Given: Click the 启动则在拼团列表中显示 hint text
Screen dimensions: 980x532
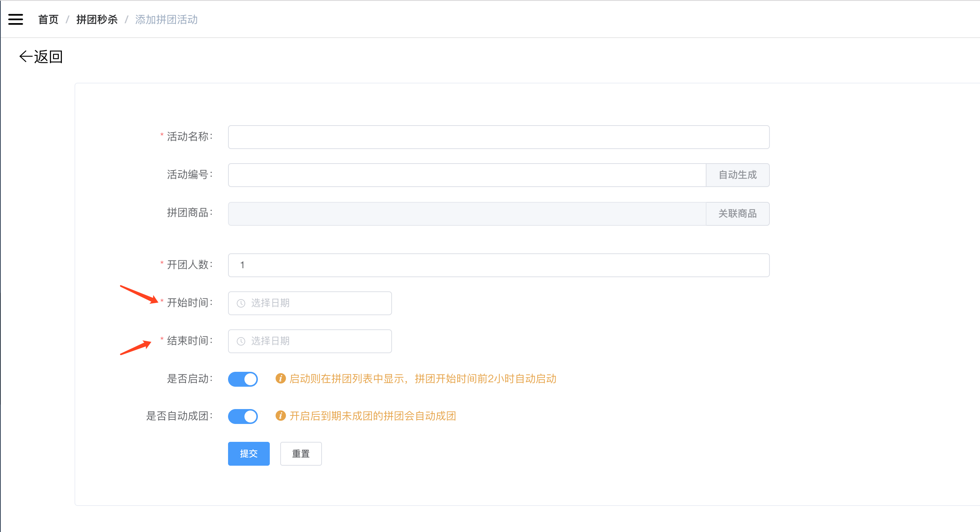Looking at the screenshot, I should (423, 379).
